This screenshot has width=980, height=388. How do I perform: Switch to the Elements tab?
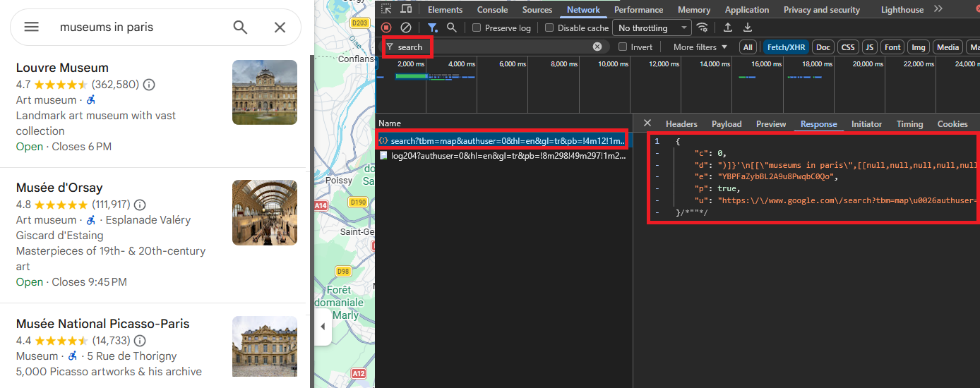[x=446, y=10]
